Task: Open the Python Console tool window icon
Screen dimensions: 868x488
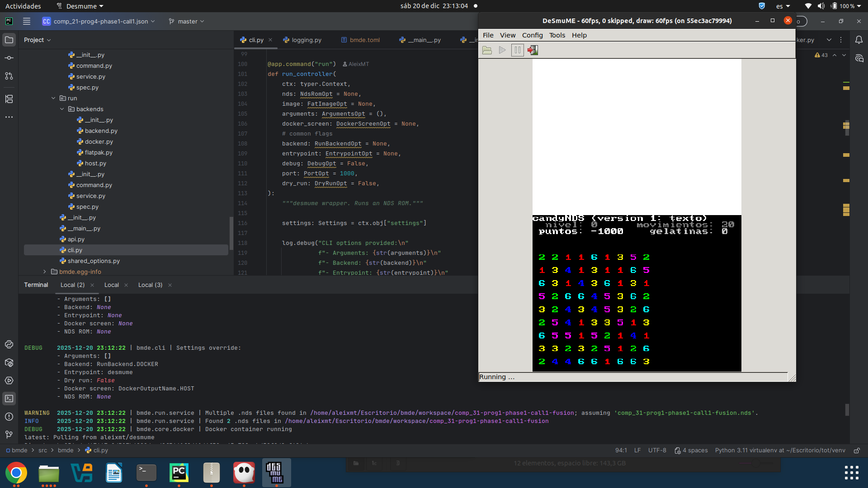Action: click(x=9, y=344)
